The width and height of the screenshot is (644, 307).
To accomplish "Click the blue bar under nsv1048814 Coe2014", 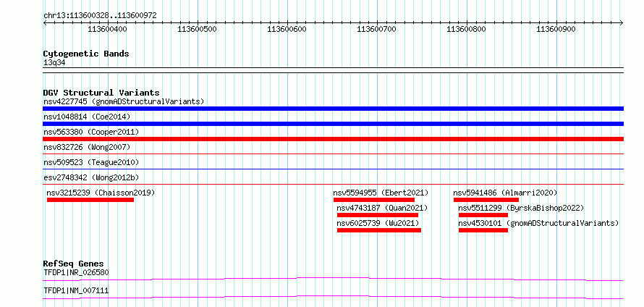I will coord(333,124).
